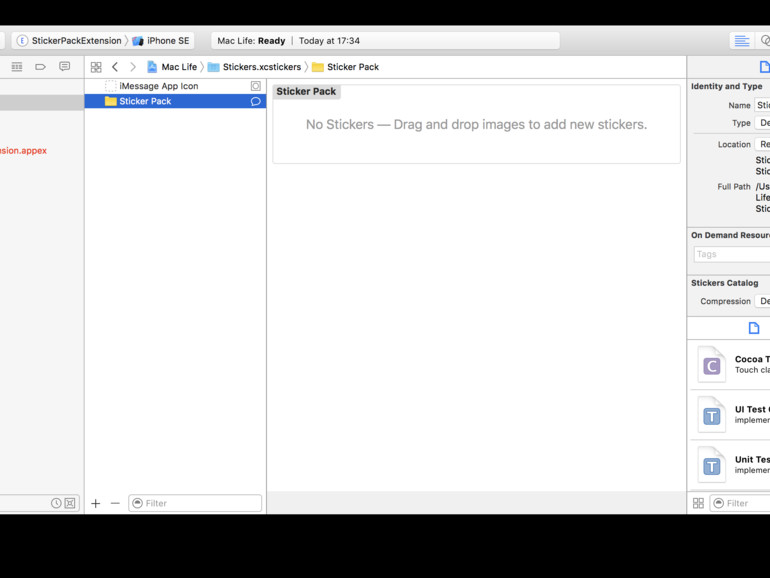Screen dimensions: 770x578
Task: Focus the asset list Filter field
Action: coord(195,503)
